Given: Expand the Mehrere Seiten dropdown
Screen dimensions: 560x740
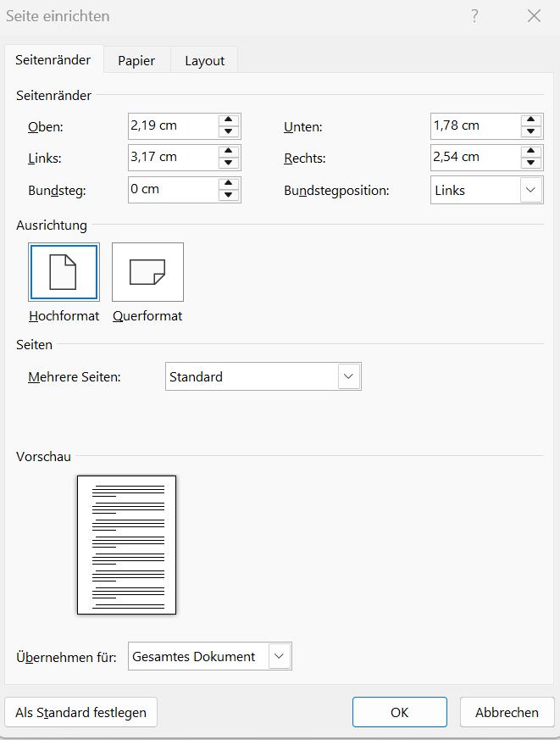Looking at the screenshot, I should [349, 376].
